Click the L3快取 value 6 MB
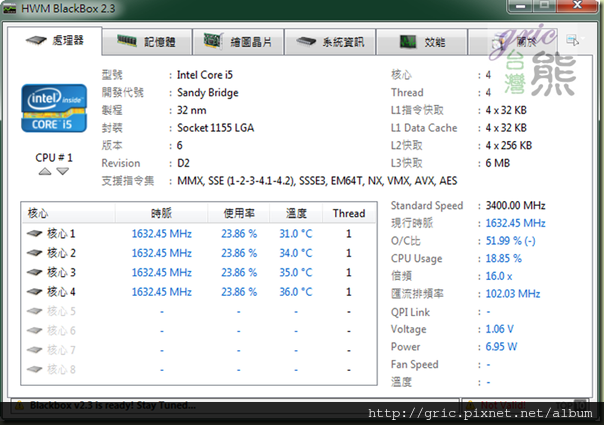604x425 pixels. pyautogui.click(x=498, y=163)
